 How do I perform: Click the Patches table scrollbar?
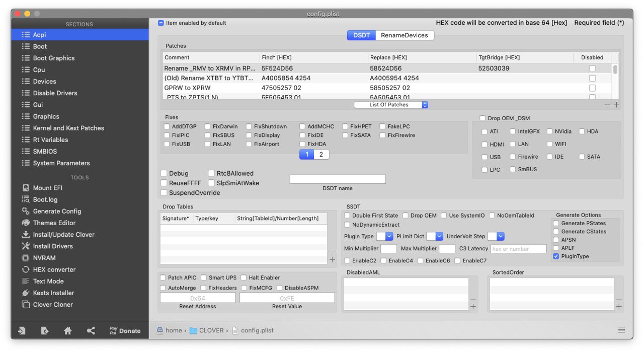(615, 69)
